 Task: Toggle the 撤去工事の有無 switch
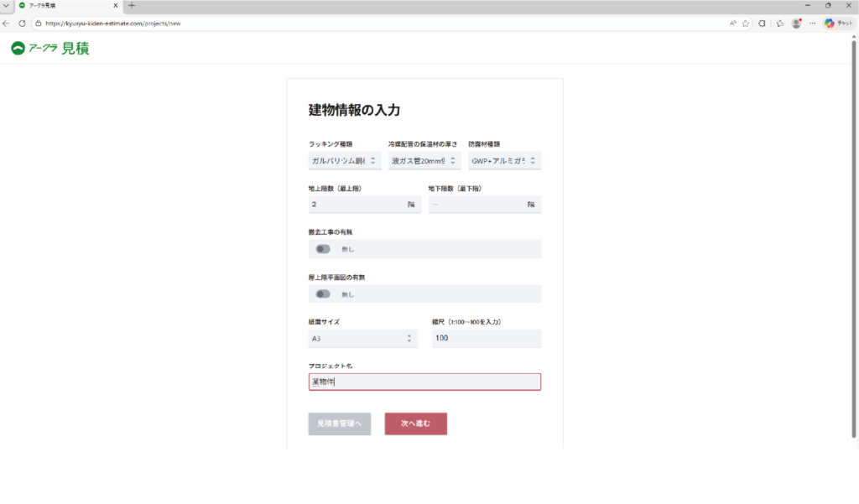(323, 249)
